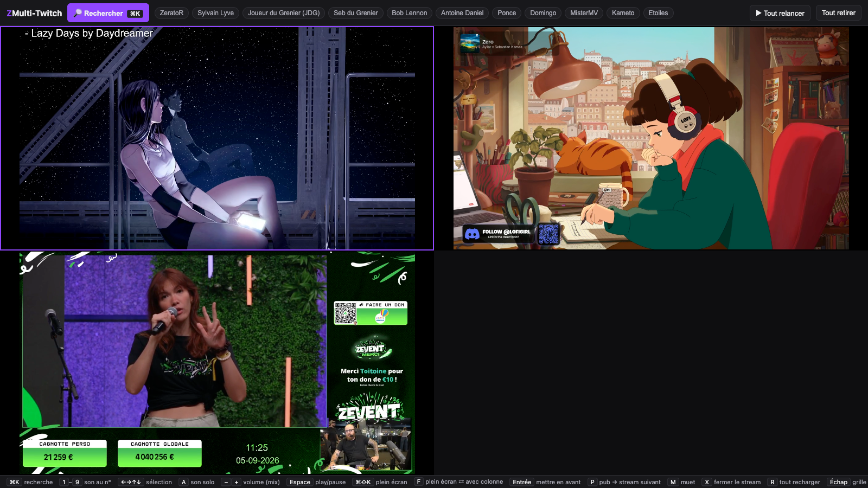The height and width of the screenshot is (488, 868).
Task: Click the 'Faire un don' QR code
Action: click(x=345, y=313)
